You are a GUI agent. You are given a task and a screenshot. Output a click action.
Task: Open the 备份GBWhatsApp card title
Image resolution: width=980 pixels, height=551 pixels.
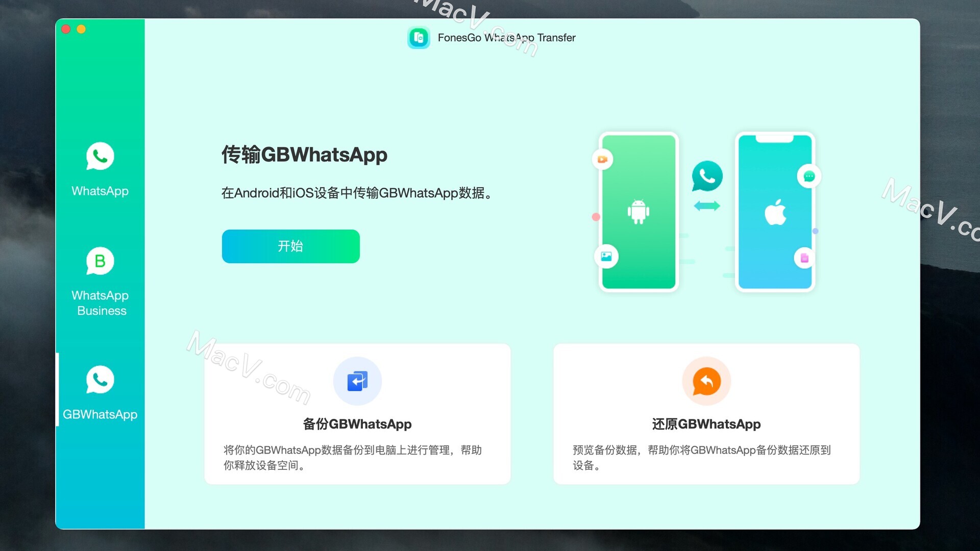point(357,424)
